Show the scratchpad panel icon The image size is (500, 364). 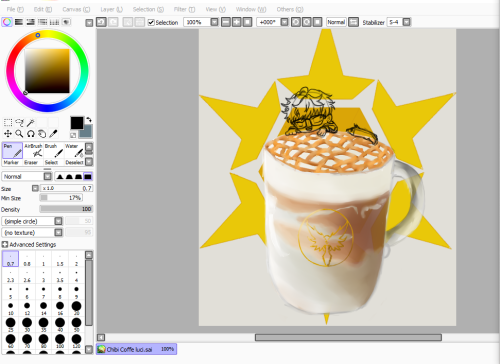tap(66, 22)
